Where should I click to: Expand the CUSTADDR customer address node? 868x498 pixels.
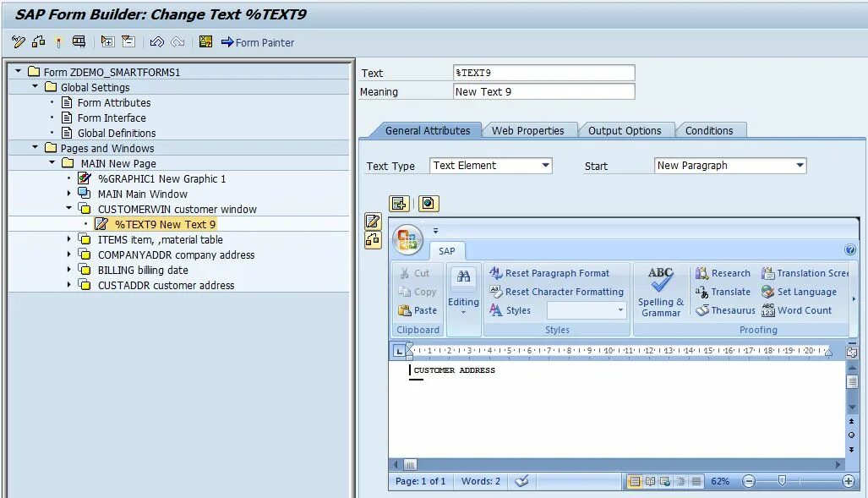(x=68, y=285)
